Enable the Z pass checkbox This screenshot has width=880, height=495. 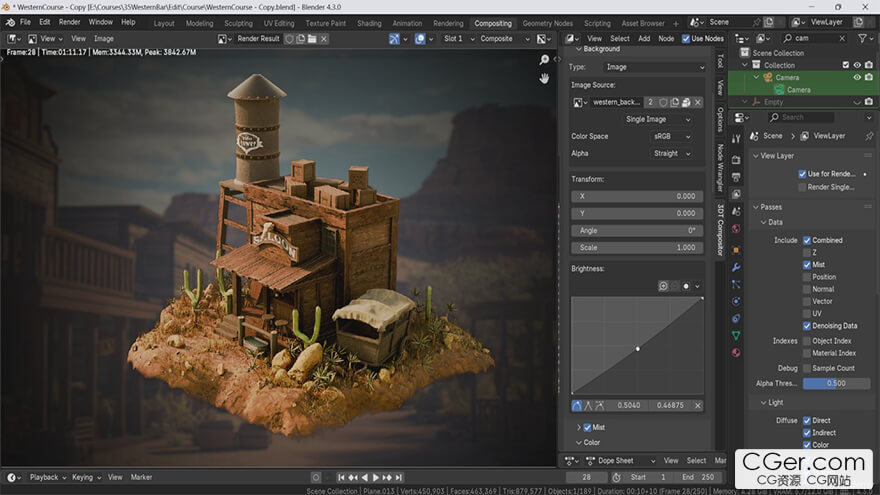tap(806, 253)
